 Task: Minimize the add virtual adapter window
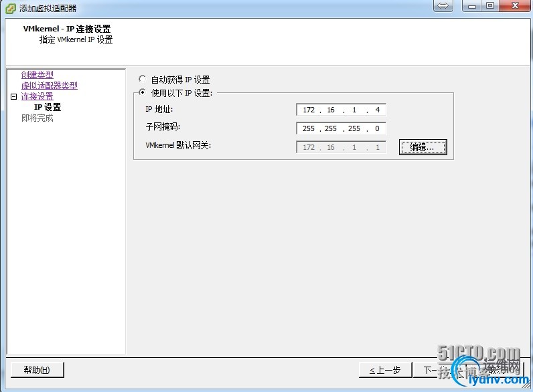[x=472, y=6]
